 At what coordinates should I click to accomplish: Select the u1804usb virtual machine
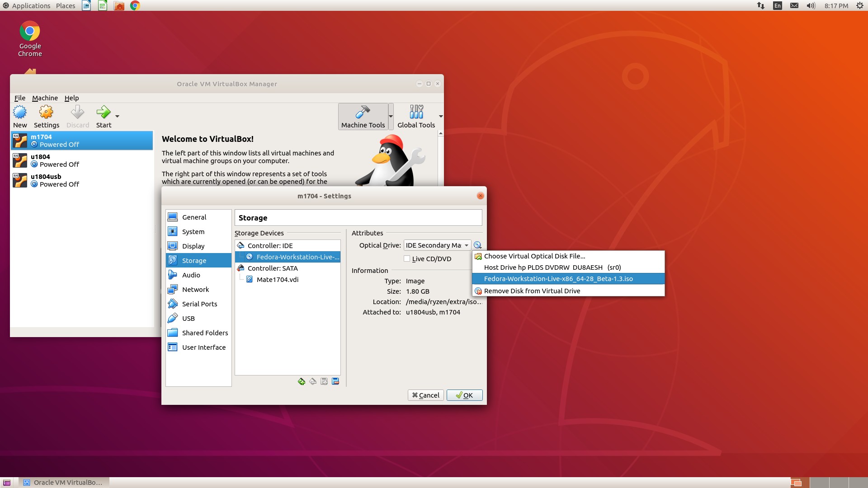pyautogui.click(x=82, y=180)
